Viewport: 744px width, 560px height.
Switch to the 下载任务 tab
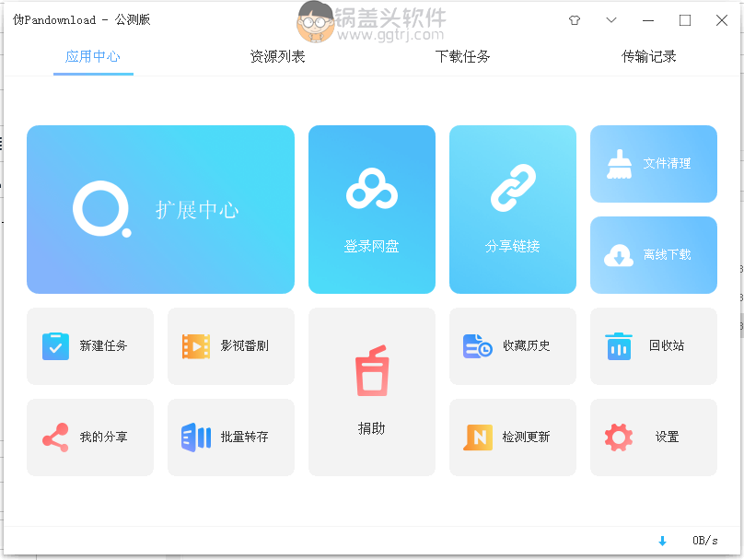click(x=462, y=56)
